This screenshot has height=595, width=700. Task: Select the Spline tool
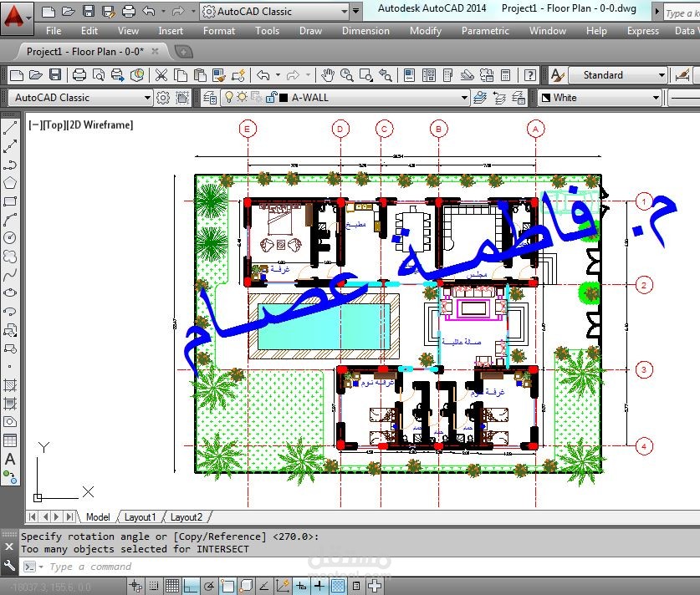(10, 274)
